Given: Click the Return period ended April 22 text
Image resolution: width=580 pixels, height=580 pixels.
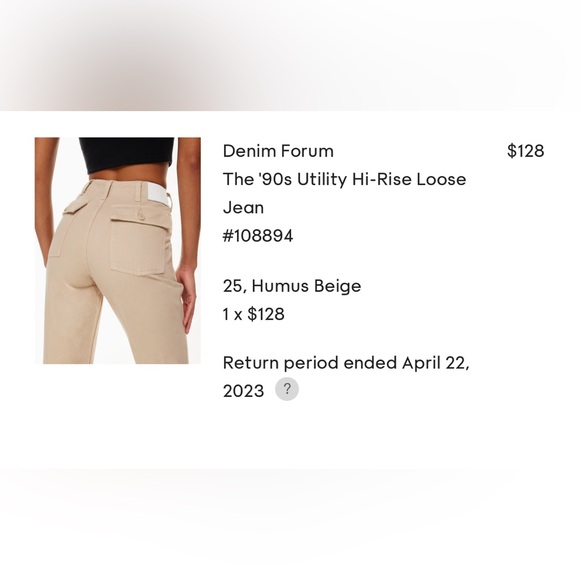Looking at the screenshot, I should pyautogui.click(x=346, y=362).
